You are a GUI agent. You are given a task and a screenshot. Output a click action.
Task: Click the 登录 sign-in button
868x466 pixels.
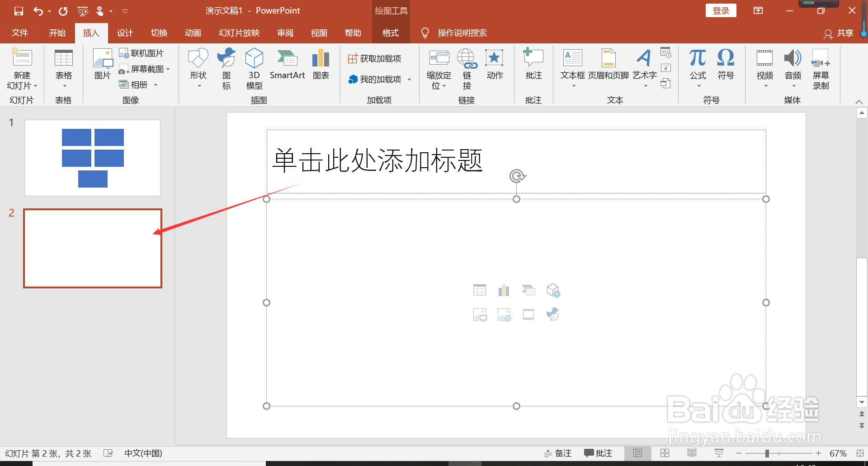tap(721, 10)
